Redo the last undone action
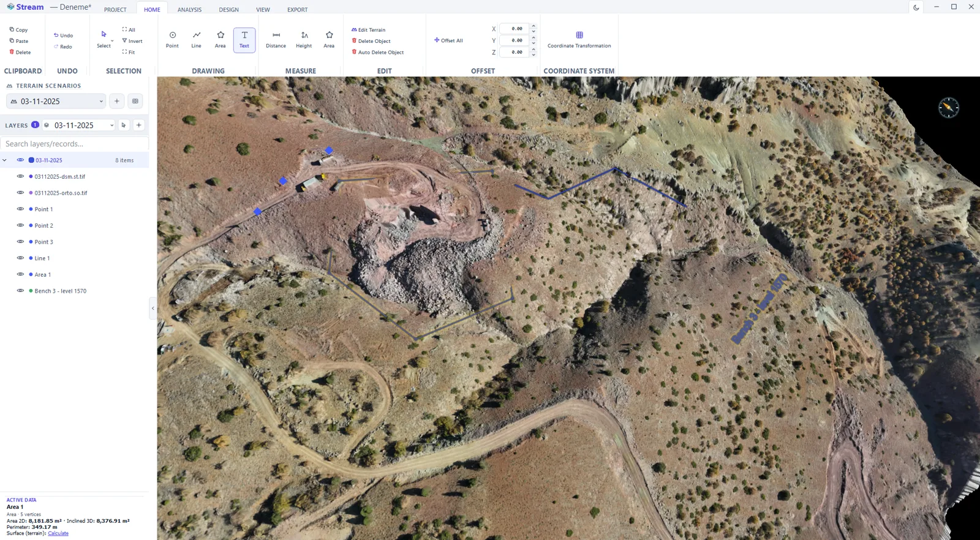This screenshot has height=540, width=980. tap(63, 47)
